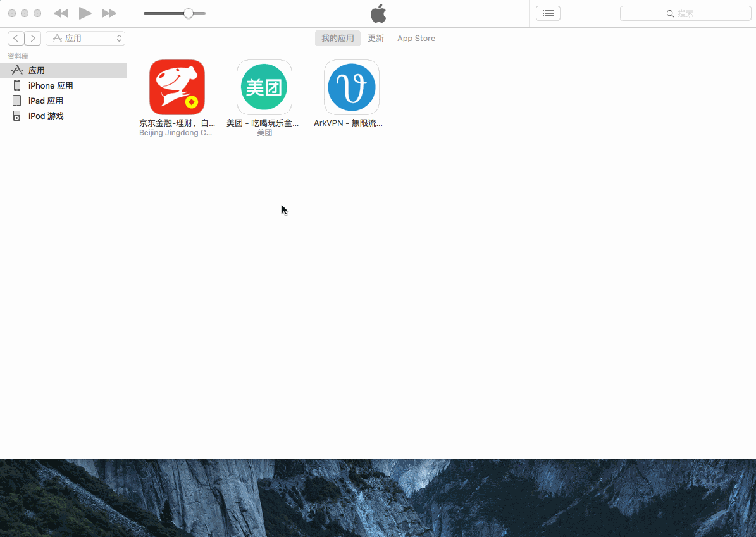Screen dimensions: 756x537
Task: Click the forward navigation arrow
Action: pyautogui.click(x=32, y=38)
